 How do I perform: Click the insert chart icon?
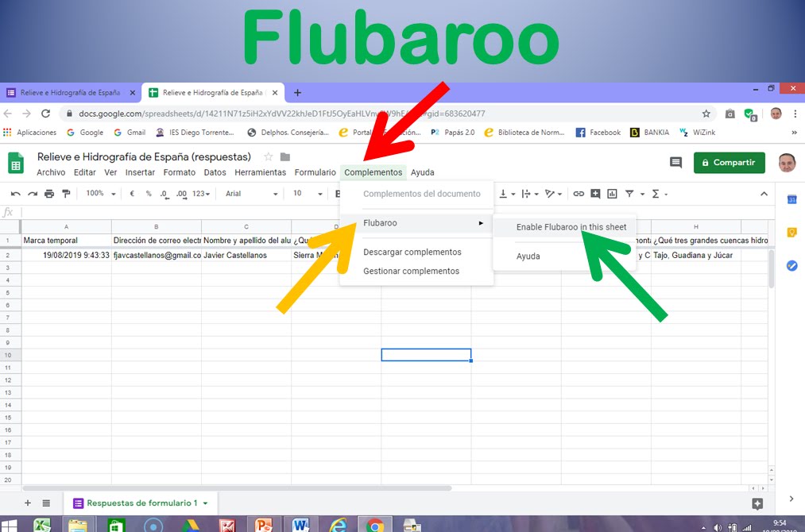point(612,194)
